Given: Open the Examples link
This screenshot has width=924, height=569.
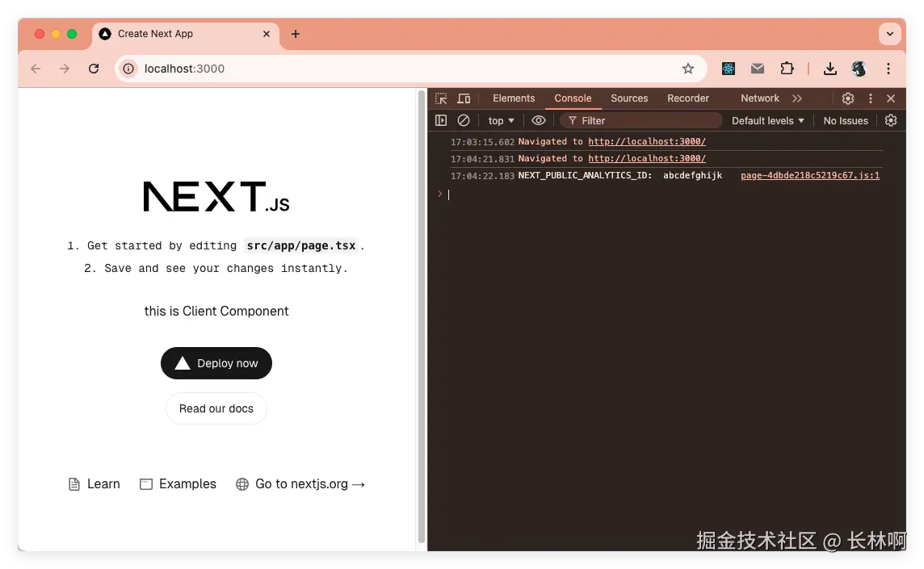Looking at the screenshot, I should point(178,484).
